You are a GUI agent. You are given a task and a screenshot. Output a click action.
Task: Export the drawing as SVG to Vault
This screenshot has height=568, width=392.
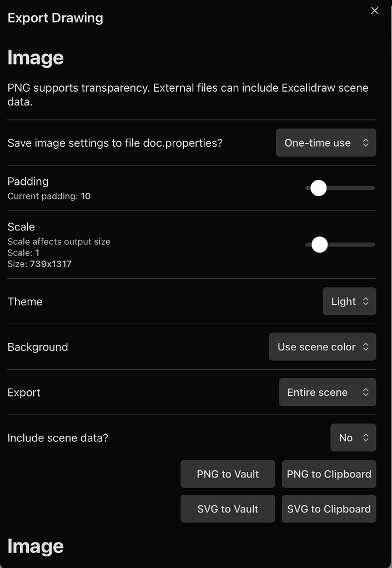coord(228,509)
